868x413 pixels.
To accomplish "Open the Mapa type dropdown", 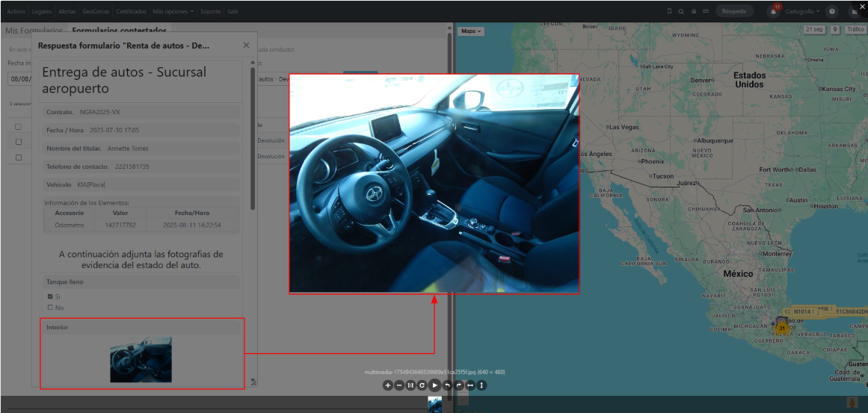I will 471,31.
